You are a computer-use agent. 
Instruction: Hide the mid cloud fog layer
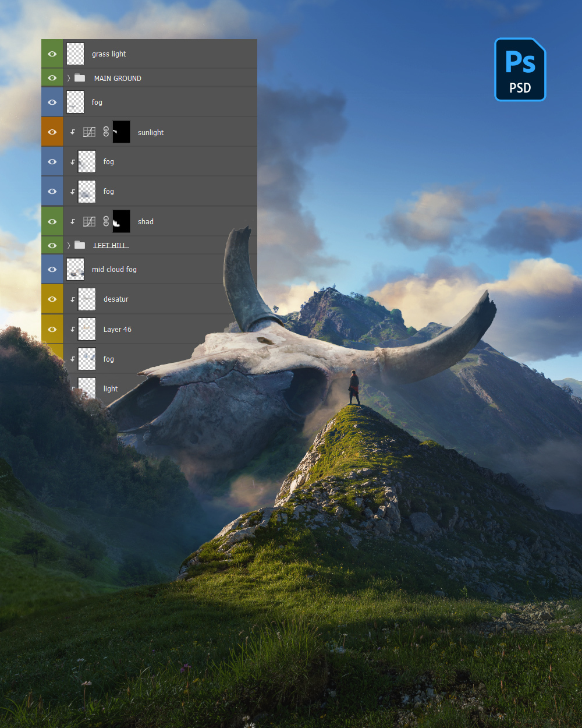point(52,269)
